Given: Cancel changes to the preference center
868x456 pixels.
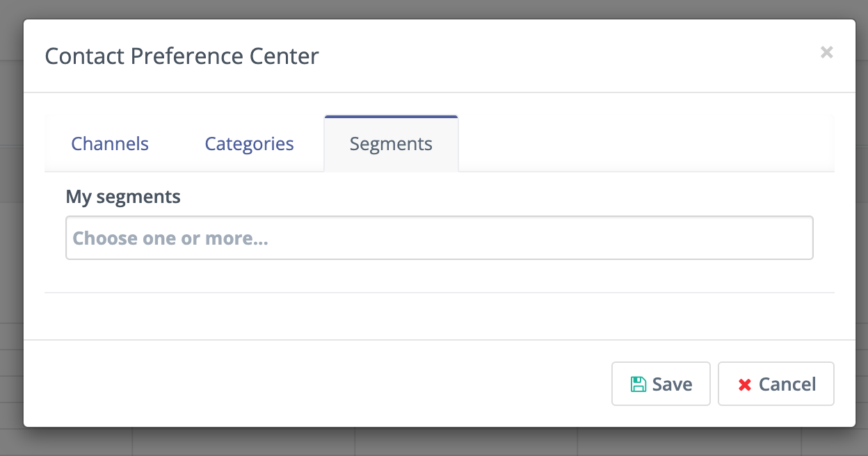Looking at the screenshot, I should 776,384.
